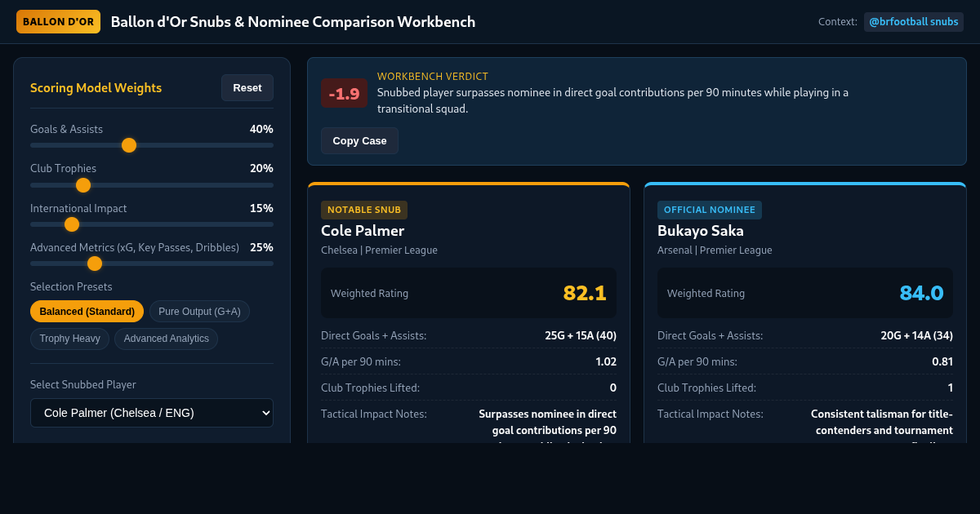980x514 pixels.
Task: Click the Arsenal | Premier League subtitle
Action: point(715,250)
